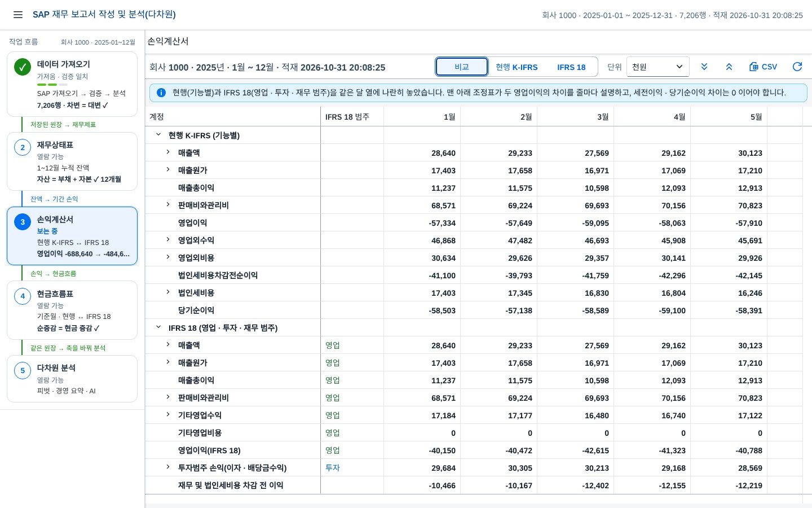812x508 pixels.
Task: Select the 당기순이익 1월 value -58,503
Action: [x=422, y=310]
